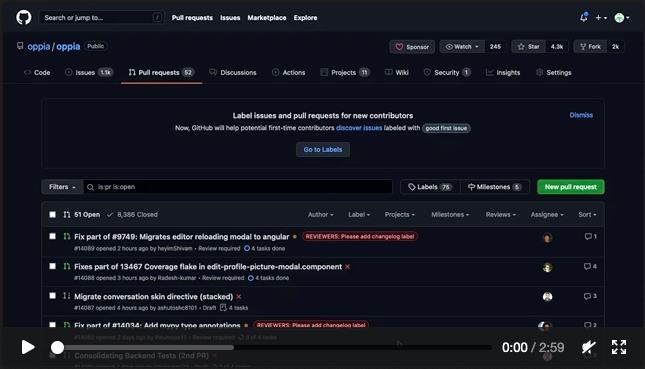This screenshot has height=369, width=645.
Task: Click pending status dot on editor reloading PR
Action: coord(295,237)
